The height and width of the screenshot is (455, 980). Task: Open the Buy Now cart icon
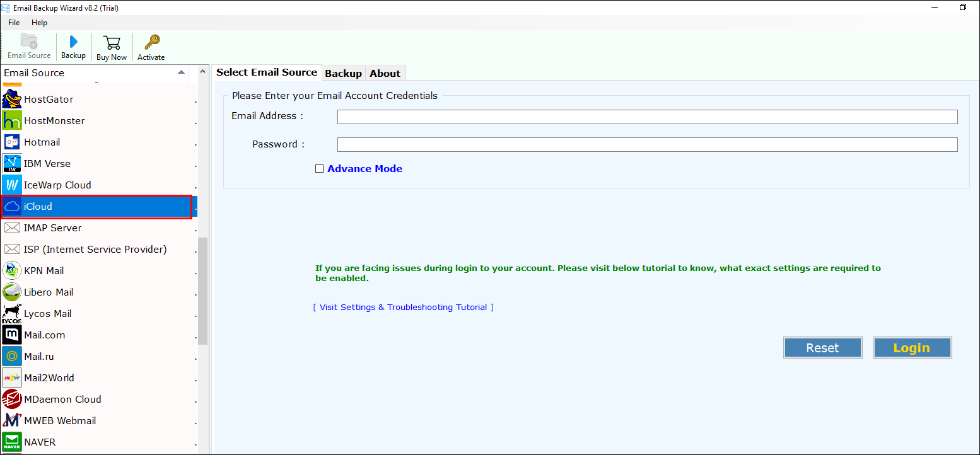coord(112,43)
